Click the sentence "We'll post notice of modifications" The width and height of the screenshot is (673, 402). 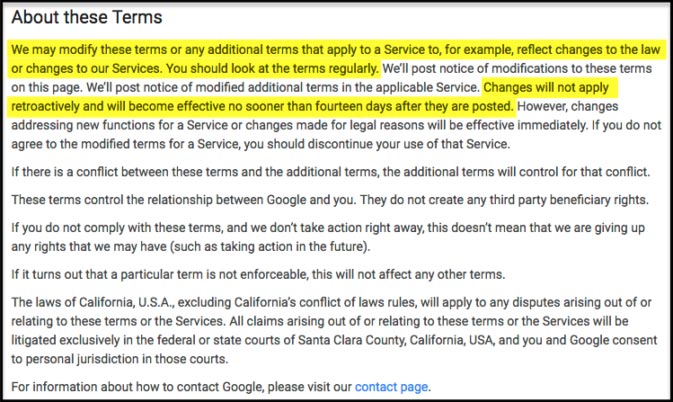pyautogui.click(x=520, y=69)
